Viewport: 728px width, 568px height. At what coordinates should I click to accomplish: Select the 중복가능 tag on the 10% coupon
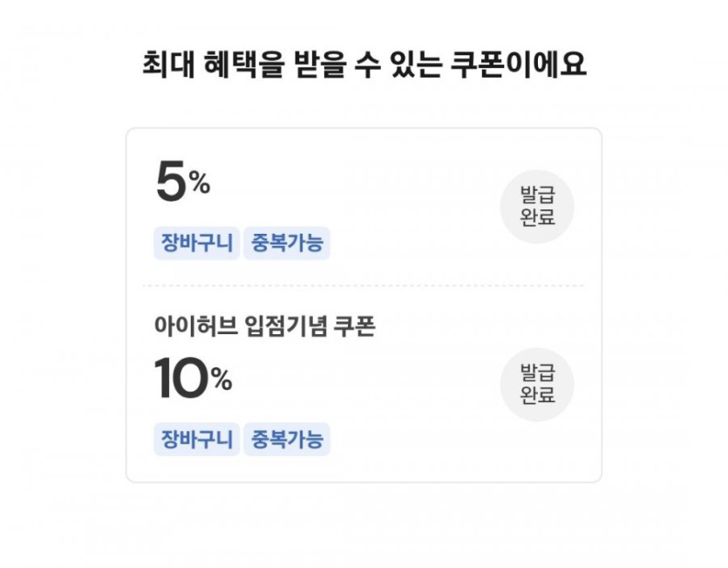click(287, 438)
